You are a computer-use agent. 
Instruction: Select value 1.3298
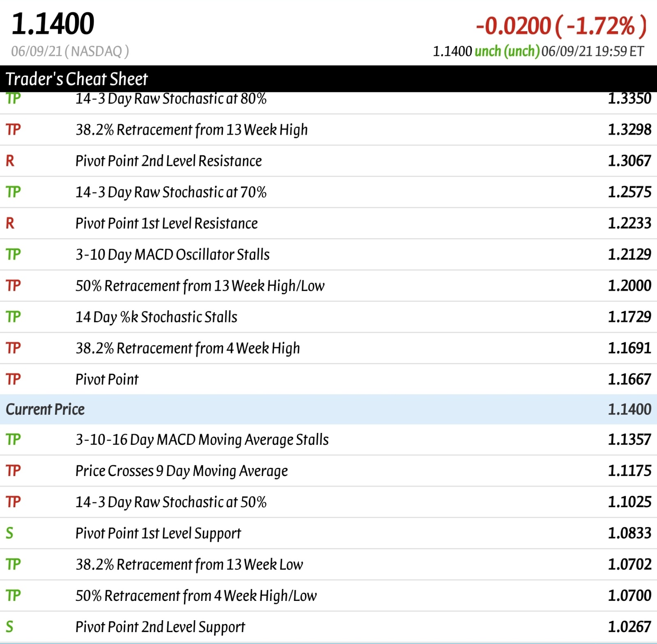point(629,130)
